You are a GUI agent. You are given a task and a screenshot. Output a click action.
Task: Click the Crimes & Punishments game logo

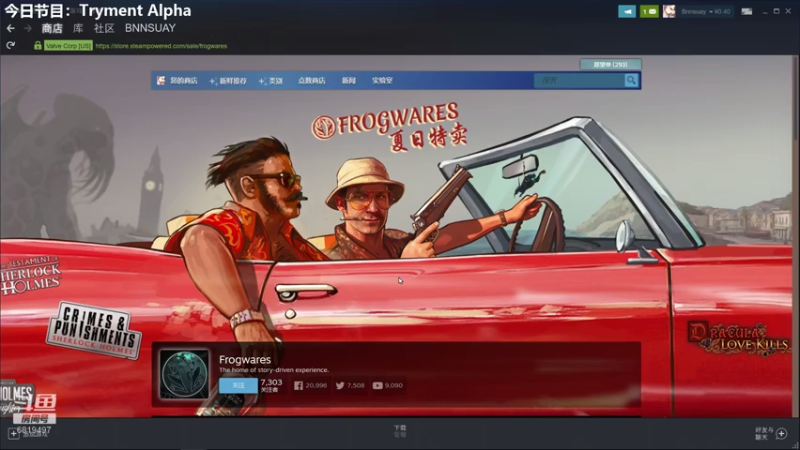(93, 331)
